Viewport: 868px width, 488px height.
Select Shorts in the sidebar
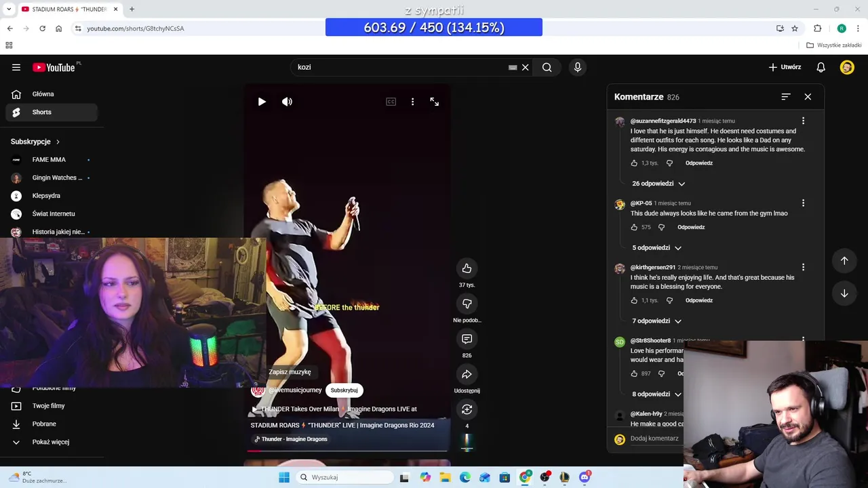tap(52, 113)
